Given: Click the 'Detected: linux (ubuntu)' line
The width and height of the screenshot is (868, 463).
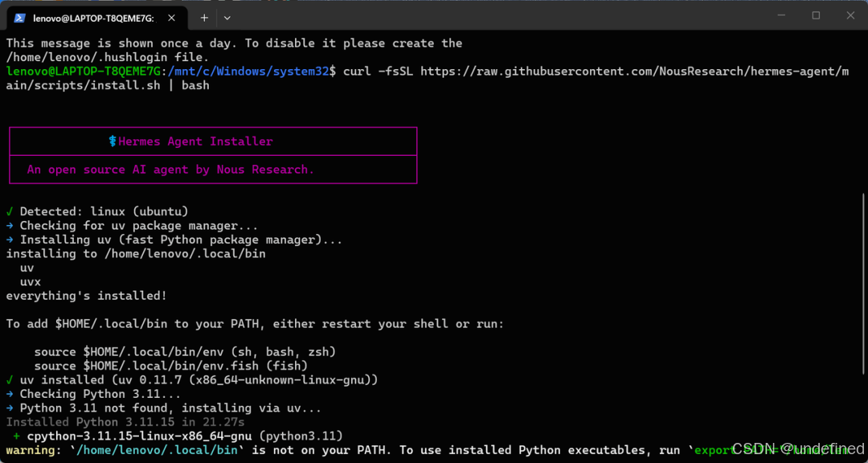Looking at the screenshot, I should (x=97, y=211).
